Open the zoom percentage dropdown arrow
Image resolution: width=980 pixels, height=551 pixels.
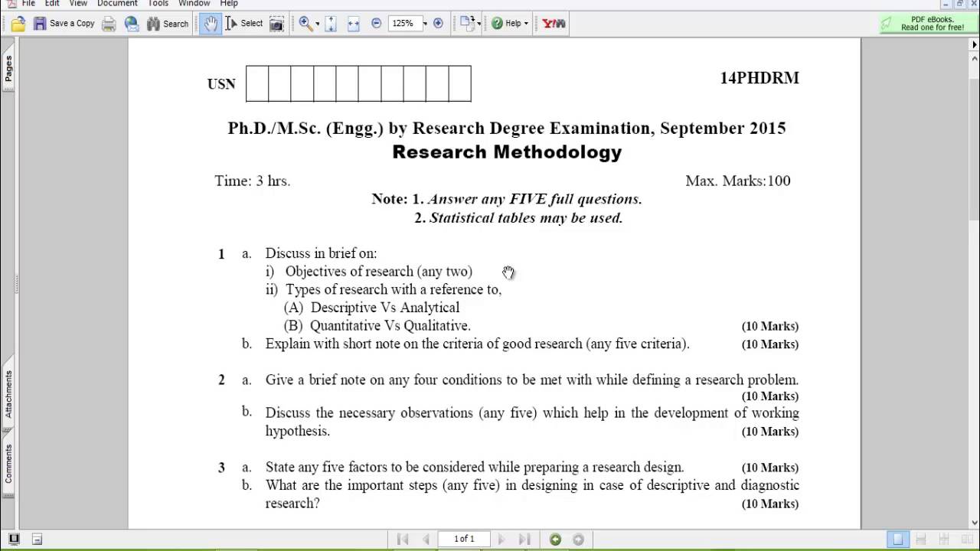tap(425, 24)
